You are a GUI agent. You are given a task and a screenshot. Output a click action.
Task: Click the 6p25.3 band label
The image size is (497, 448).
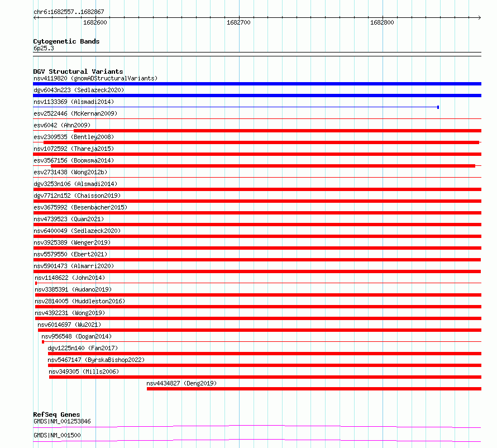tap(44, 48)
